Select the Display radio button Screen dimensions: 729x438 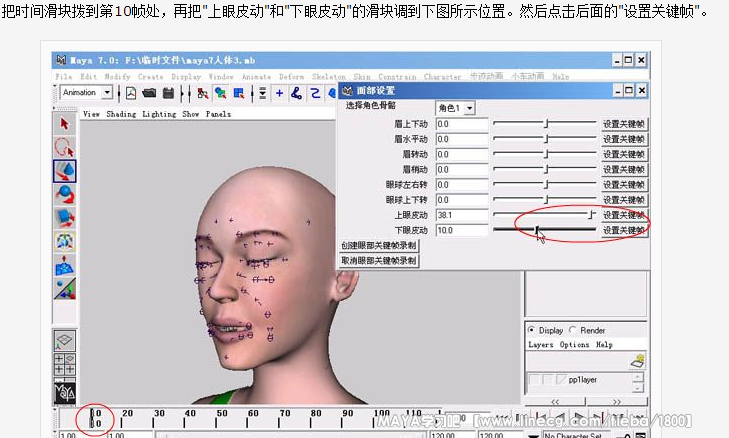[531, 330]
